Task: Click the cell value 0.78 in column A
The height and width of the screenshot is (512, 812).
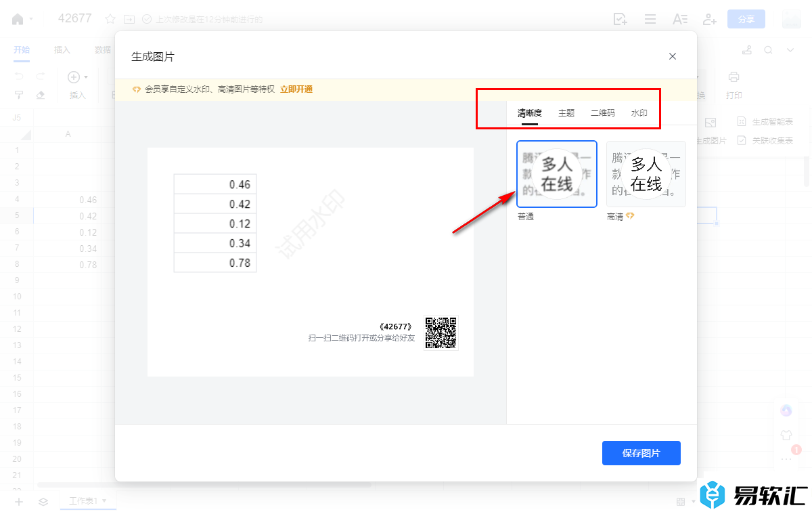Action: [x=88, y=265]
